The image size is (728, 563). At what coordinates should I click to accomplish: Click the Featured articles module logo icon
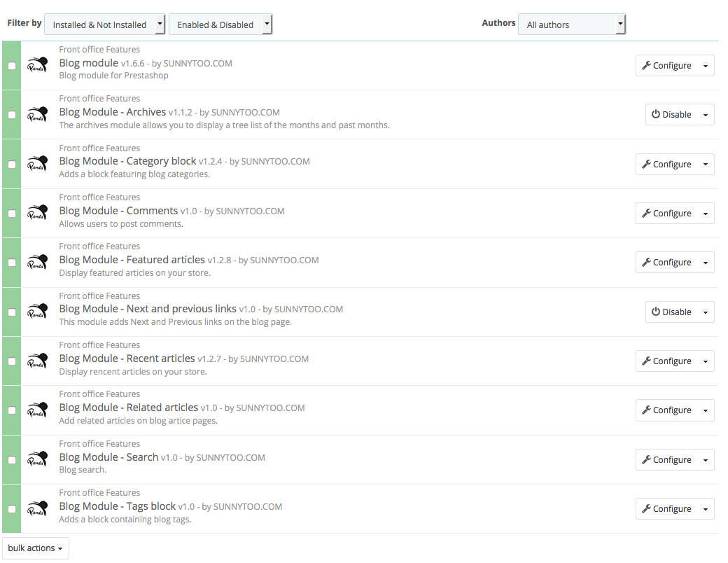37,263
